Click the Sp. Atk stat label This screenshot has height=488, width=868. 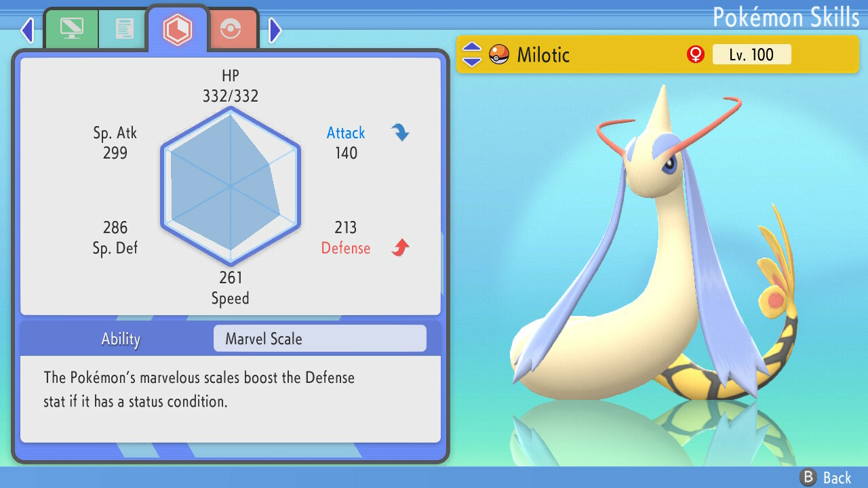[115, 133]
